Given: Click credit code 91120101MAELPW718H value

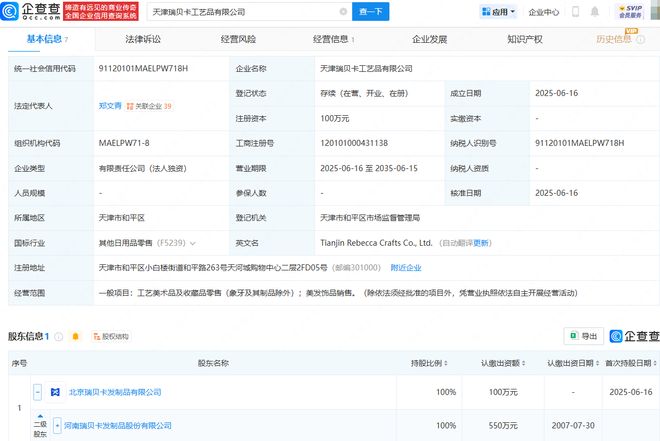Looking at the screenshot, I should click(x=144, y=68).
